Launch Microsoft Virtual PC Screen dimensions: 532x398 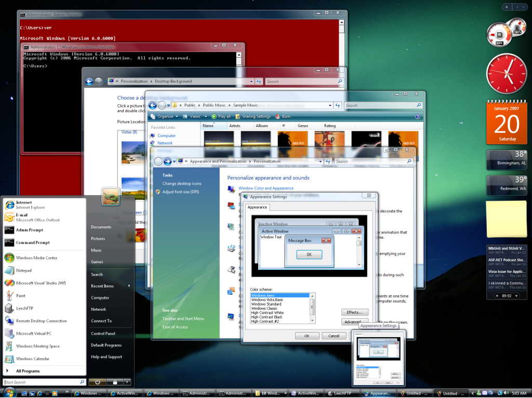coord(44,334)
